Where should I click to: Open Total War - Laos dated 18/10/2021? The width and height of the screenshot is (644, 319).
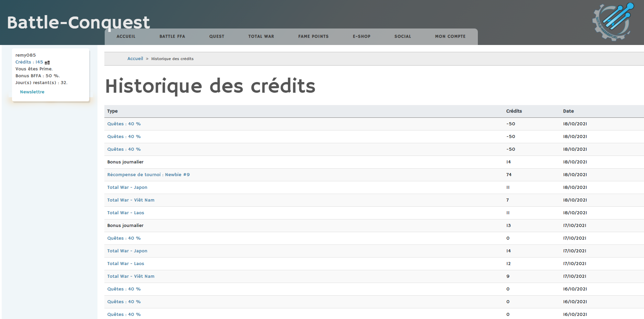[x=126, y=213]
